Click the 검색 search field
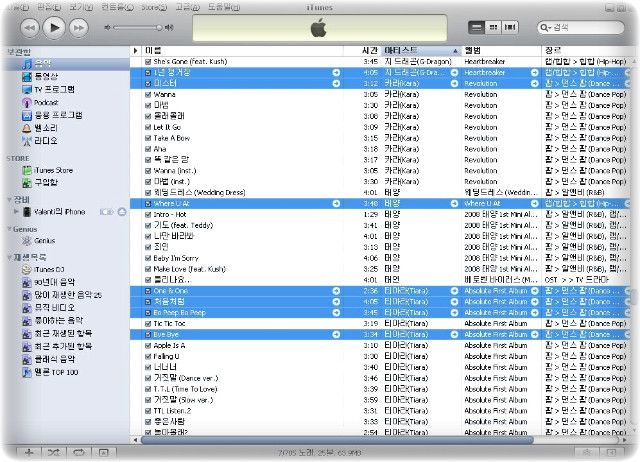 coord(581,27)
